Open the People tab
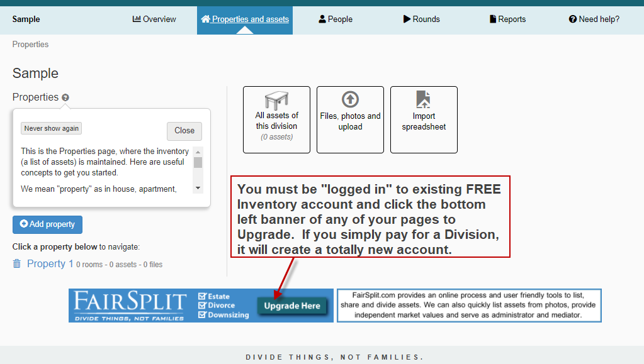 (x=336, y=19)
